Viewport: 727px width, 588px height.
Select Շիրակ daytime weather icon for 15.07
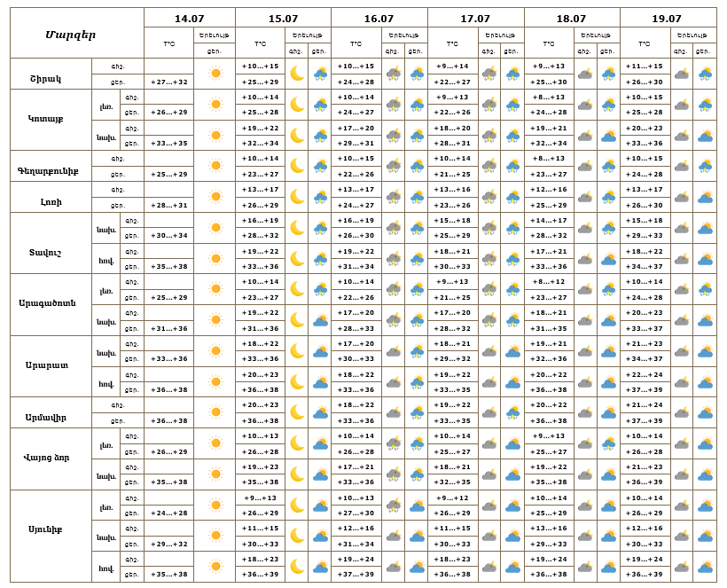coord(320,74)
